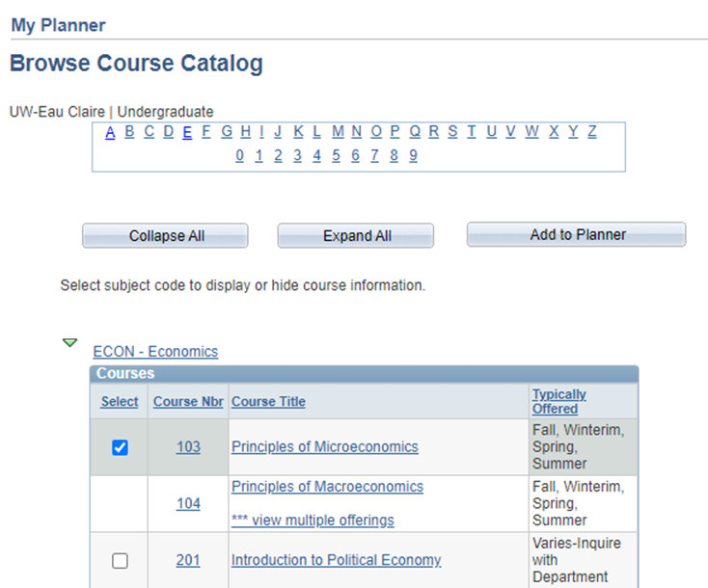Select letter M in the alphabet index
708x588 pixels.
[338, 132]
